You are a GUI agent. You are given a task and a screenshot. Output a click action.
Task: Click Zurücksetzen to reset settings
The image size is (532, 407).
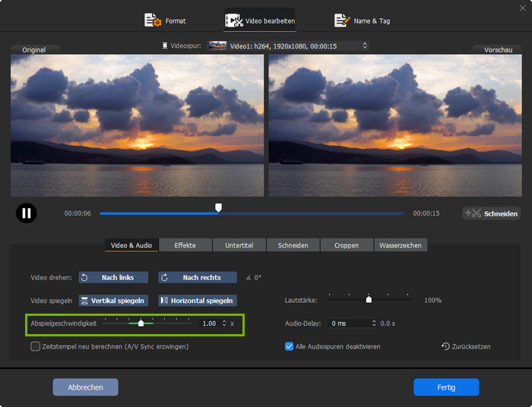pyautogui.click(x=466, y=347)
